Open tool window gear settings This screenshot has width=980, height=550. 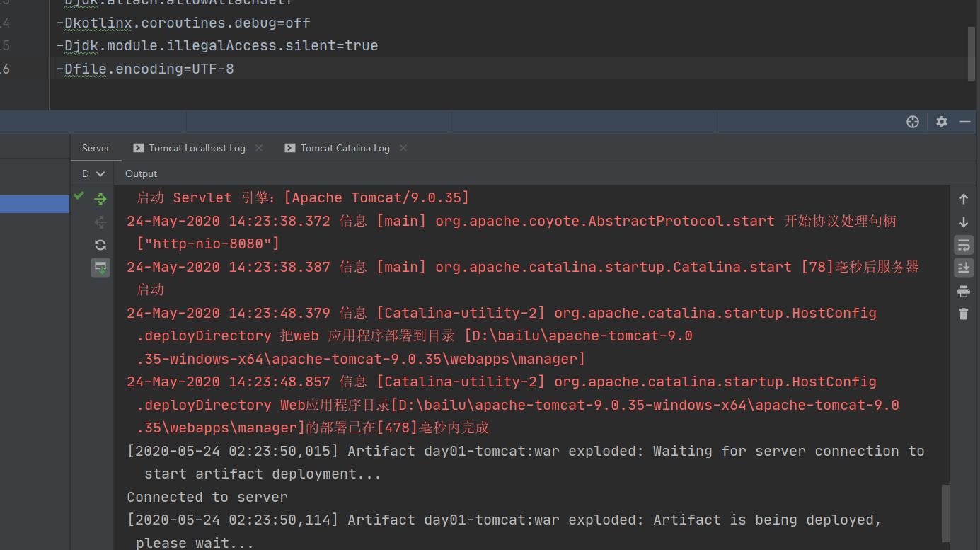[941, 122]
